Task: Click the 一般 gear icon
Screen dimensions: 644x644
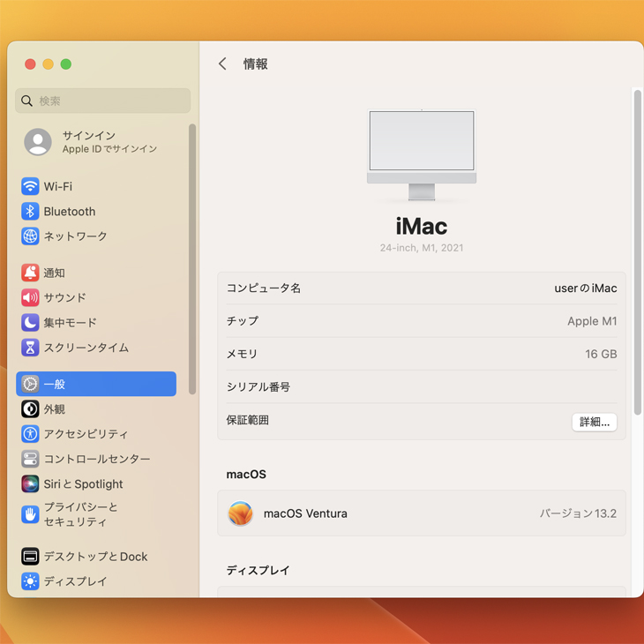Action: point(30,384)
